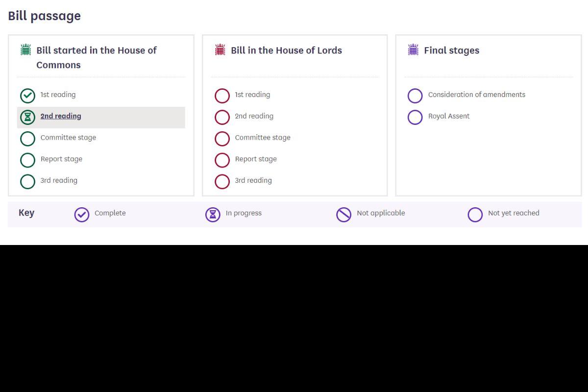The width and height of the screenshot is (588, 392).
Task: Click the Commons 1st reading checkmark icon
Action: [x=27, y=96]
